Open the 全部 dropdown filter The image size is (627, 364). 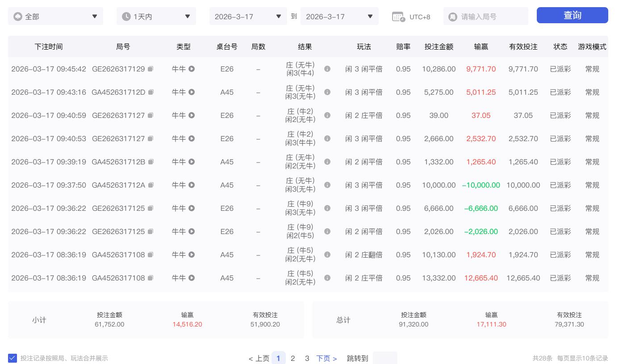(55, 16)
